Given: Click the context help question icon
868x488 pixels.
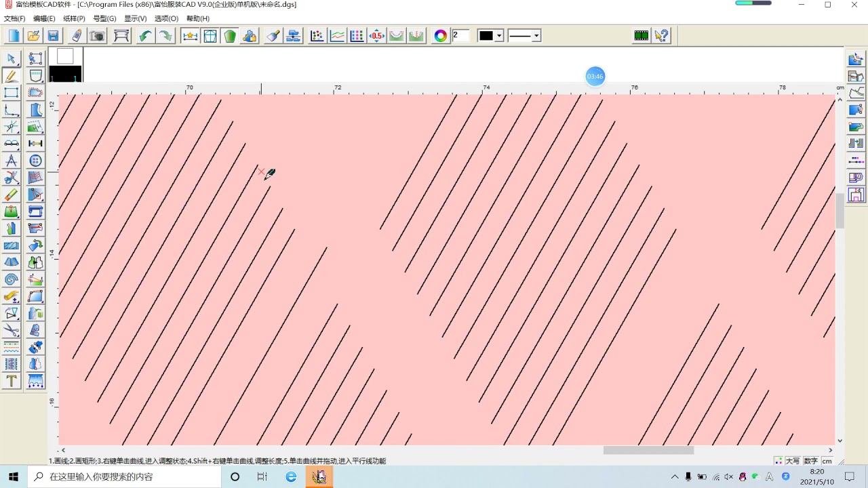Looking at the screenshot, I should (x=662, y=36).
